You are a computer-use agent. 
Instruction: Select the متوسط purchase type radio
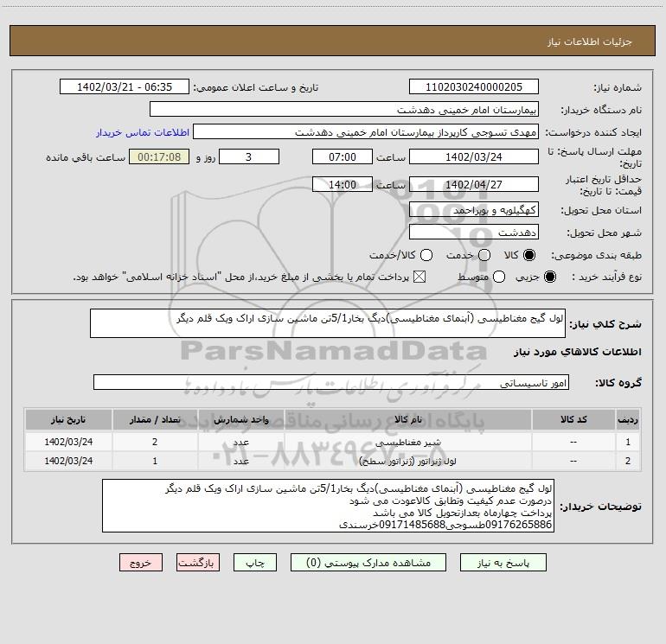(499, 277)
